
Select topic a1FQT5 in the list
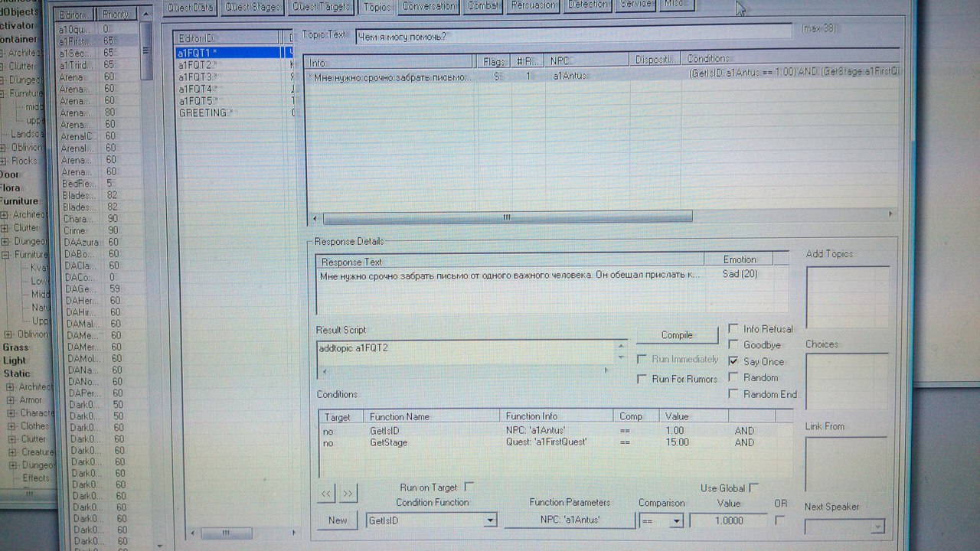(234, 101)
